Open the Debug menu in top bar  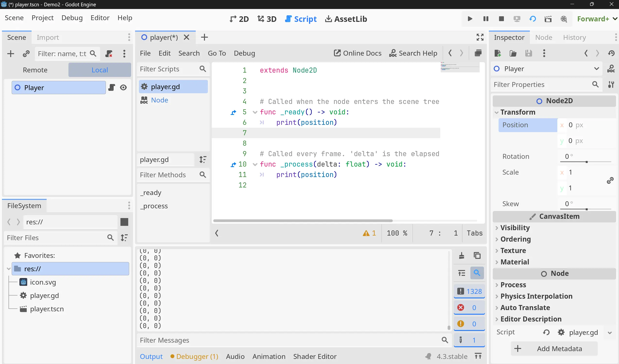[72, 18]
